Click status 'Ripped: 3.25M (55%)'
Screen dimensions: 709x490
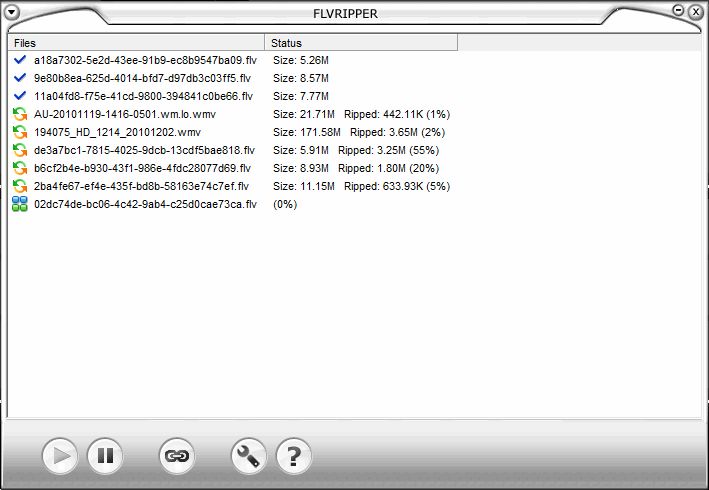[x=389, y=151]
